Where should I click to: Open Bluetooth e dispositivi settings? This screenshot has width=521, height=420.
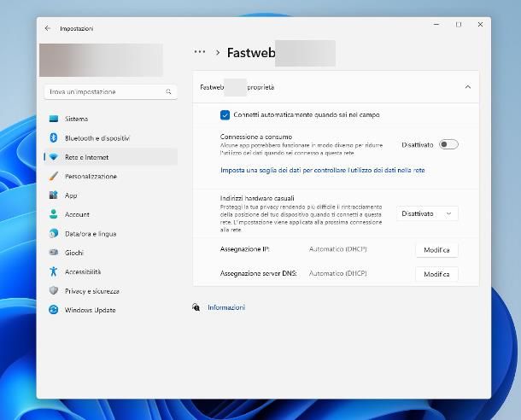(x=111, y=137)
